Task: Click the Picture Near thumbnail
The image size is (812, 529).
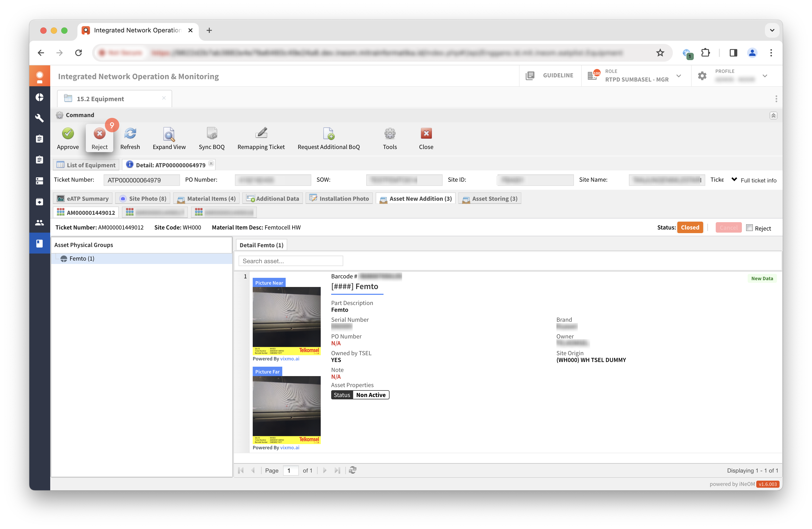Action: coord(287,321)
